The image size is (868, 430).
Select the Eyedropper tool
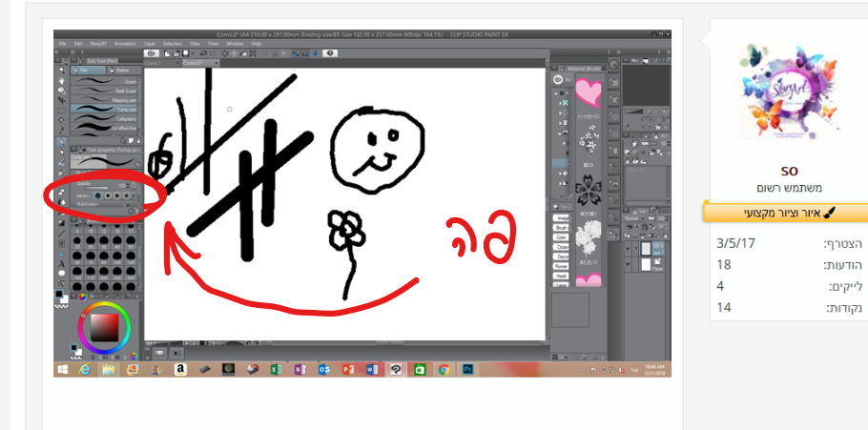[x=61, y=130]
